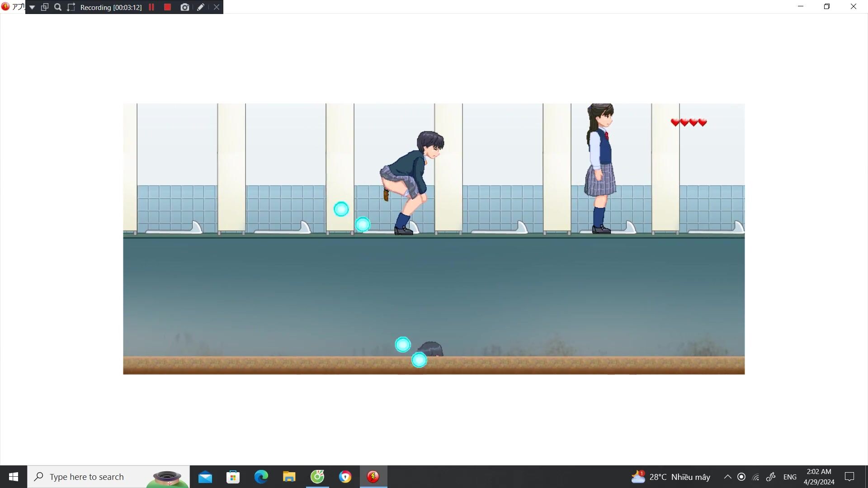Show hidden system tray icons
The width and height of the screenshot is (868, 488).
(727, 477)
